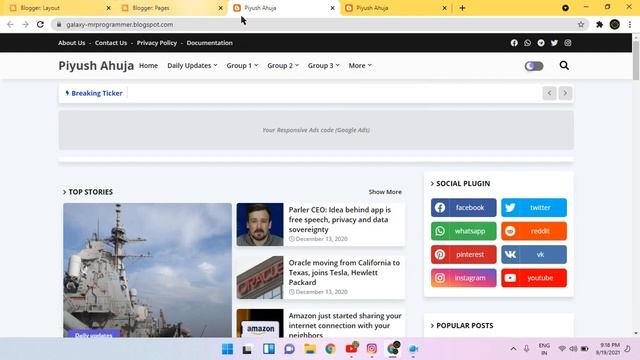Open the About Us link
Image resolution: width=640 pixels, height=360 pixels.
71,43
